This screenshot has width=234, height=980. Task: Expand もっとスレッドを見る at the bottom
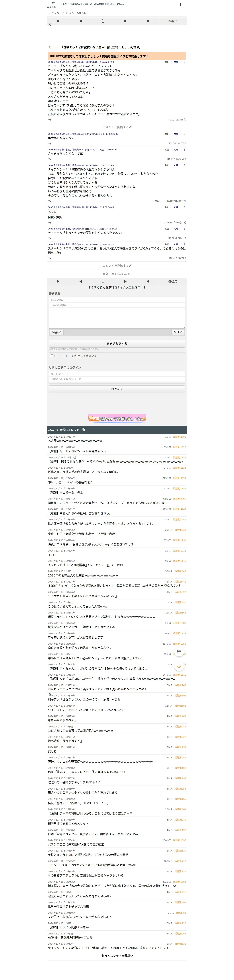[117, 956]
